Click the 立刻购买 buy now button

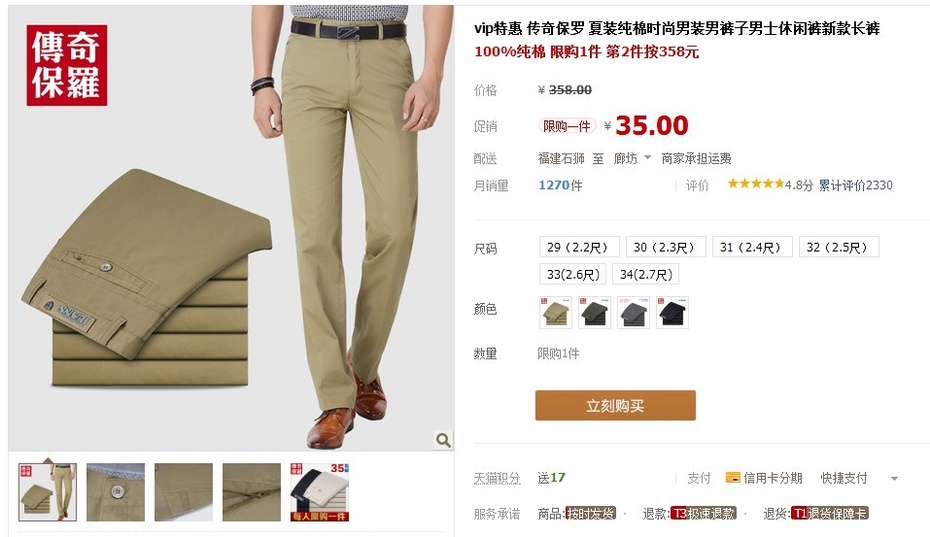[x=615, y=405]
